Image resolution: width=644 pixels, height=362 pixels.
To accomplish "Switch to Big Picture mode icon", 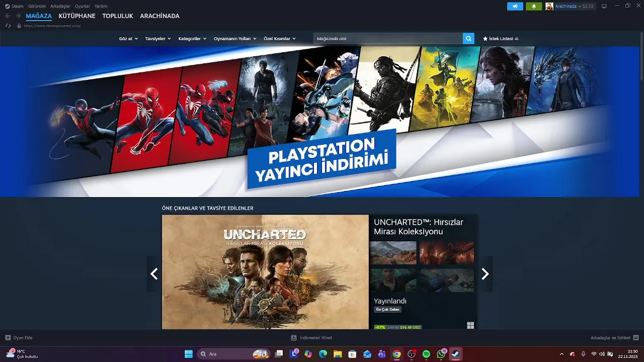I will 604,6.
